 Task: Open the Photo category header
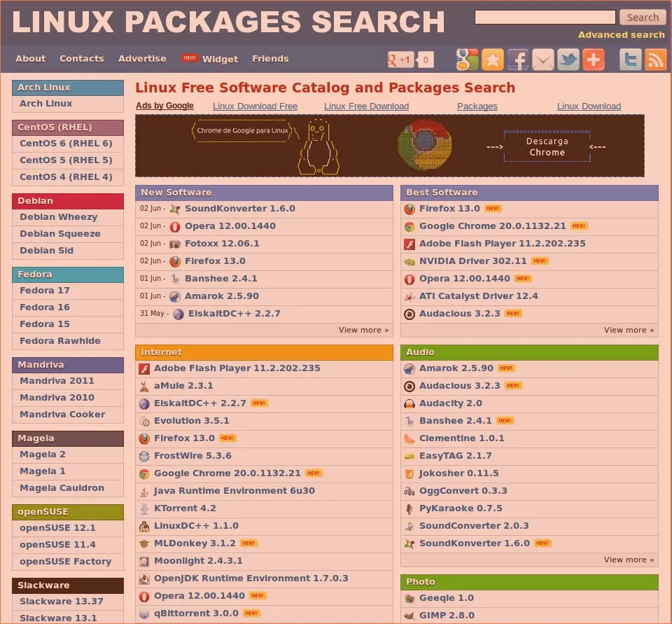pos(529,582)
